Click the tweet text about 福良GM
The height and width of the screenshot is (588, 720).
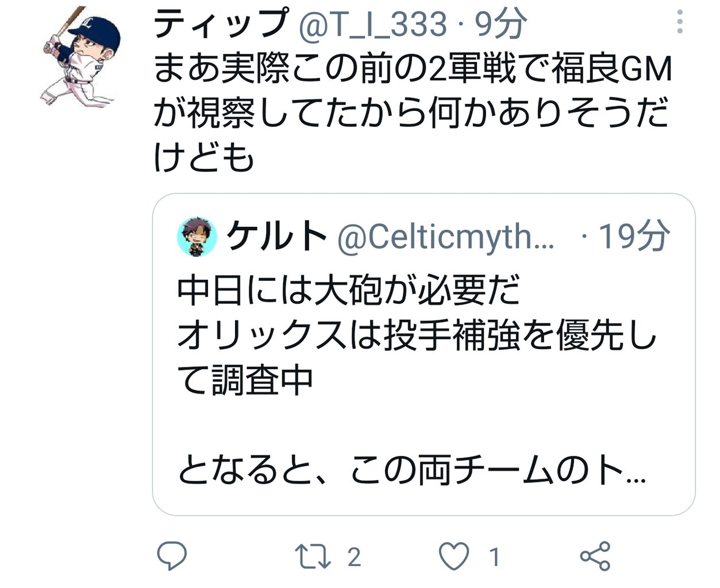[x=413, y=114]
